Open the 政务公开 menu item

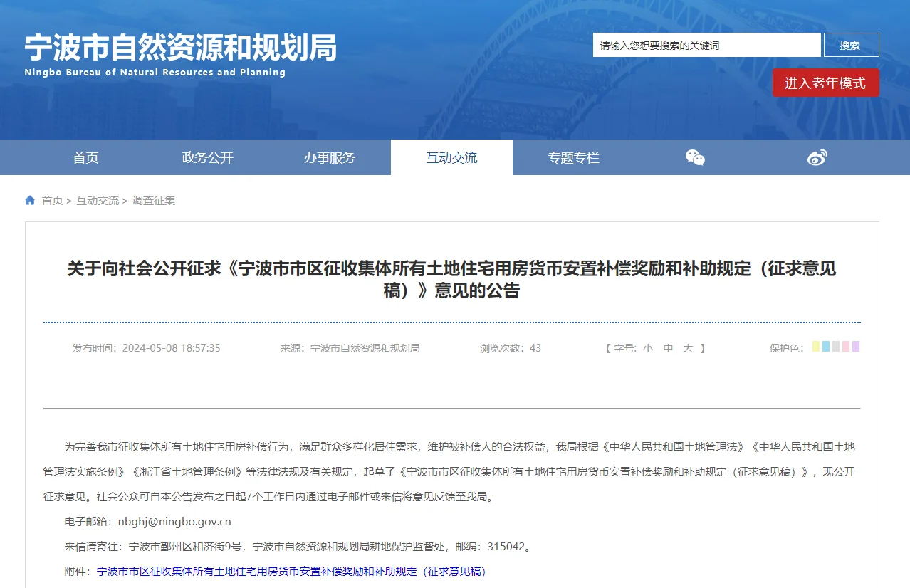click(x=207, y=158)
